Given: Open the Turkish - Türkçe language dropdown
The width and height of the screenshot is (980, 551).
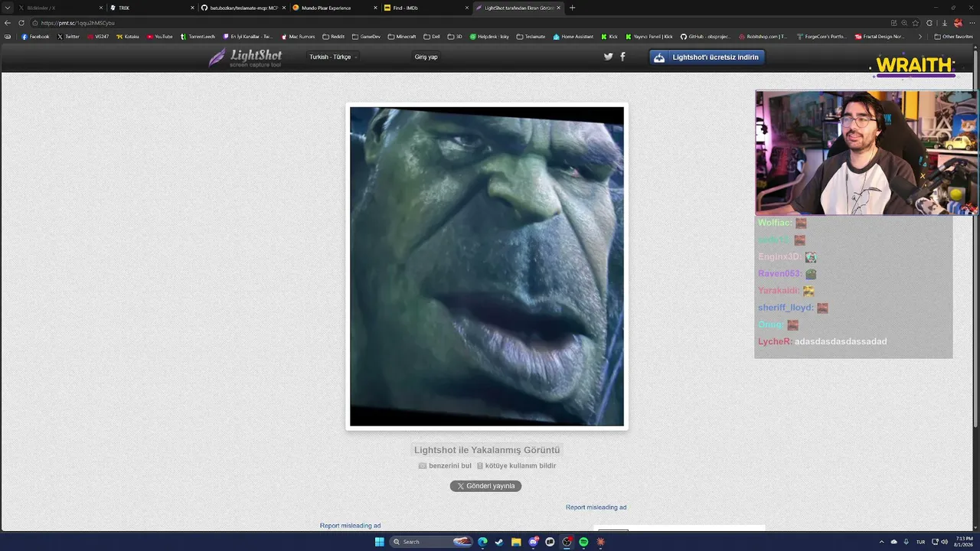Looking at the screenshot, I should 333,57.
